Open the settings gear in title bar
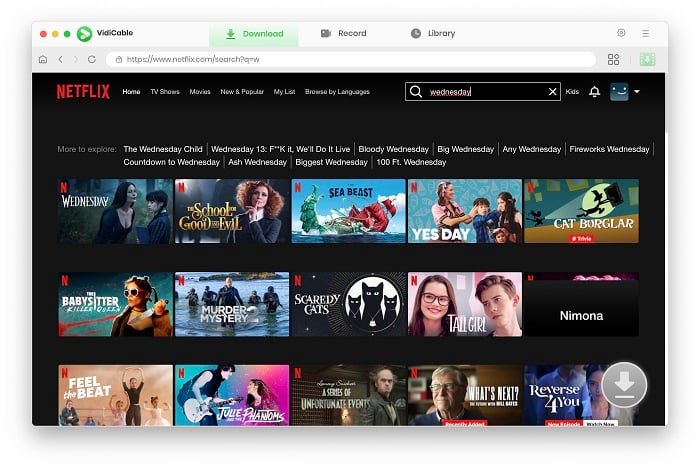Screen dimensions: 700x468 pos(621,33)
